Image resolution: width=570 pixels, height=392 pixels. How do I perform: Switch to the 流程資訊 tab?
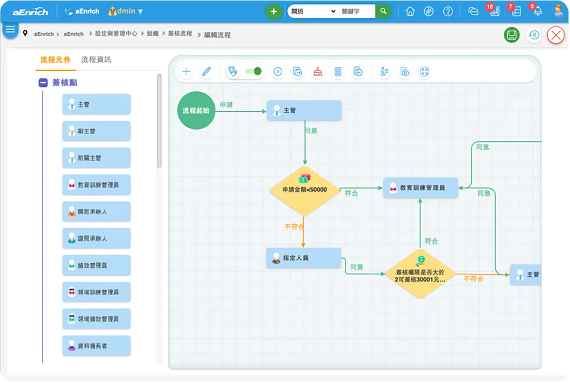click(96, 60)
